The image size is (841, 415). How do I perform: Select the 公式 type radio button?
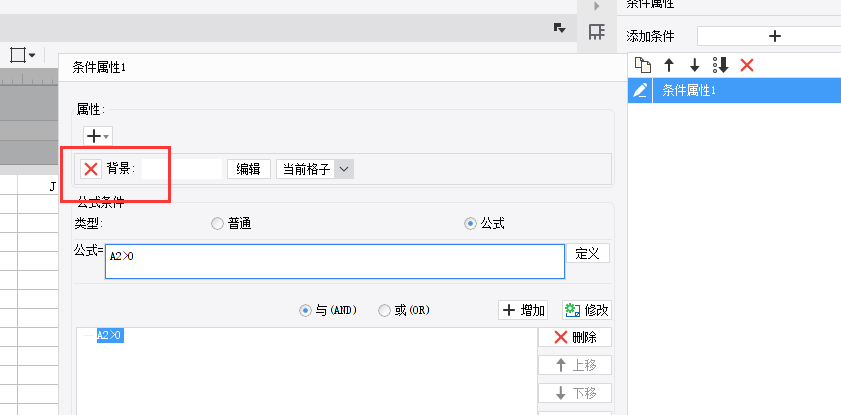(x=470, y=224)
